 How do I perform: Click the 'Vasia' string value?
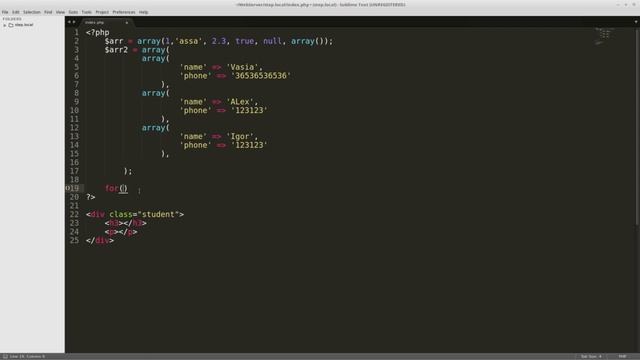pyautogui.click(x=242, y=67)
